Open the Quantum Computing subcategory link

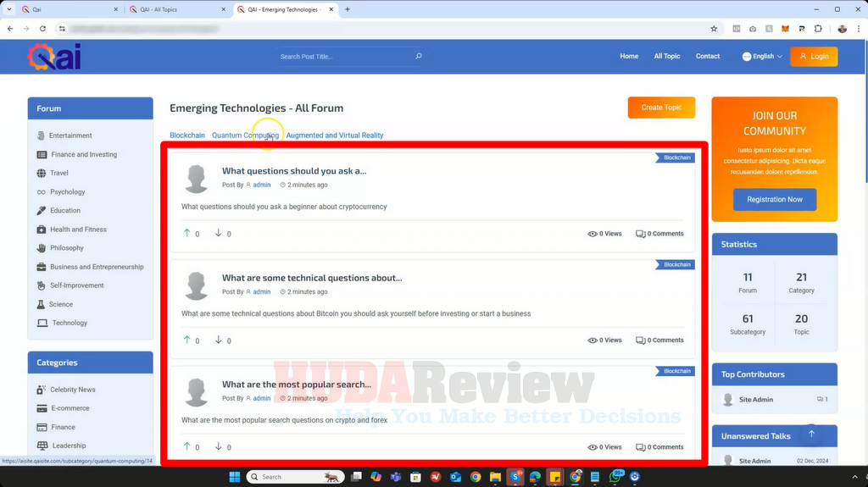245,136
